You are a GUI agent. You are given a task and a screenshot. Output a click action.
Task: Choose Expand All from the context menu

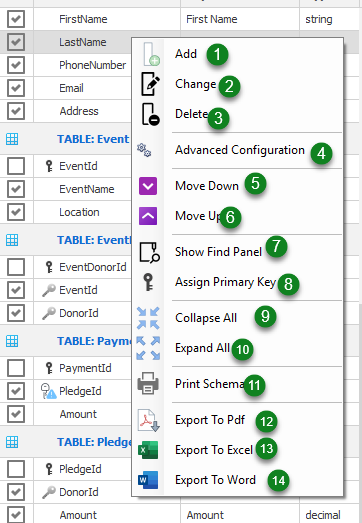[202, 348]
